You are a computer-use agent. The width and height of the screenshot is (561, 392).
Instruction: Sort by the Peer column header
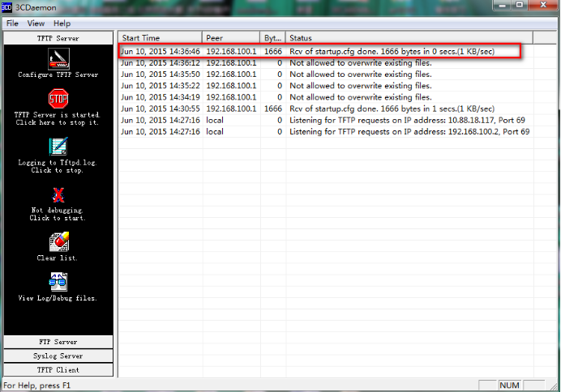[x=231, y=38]
